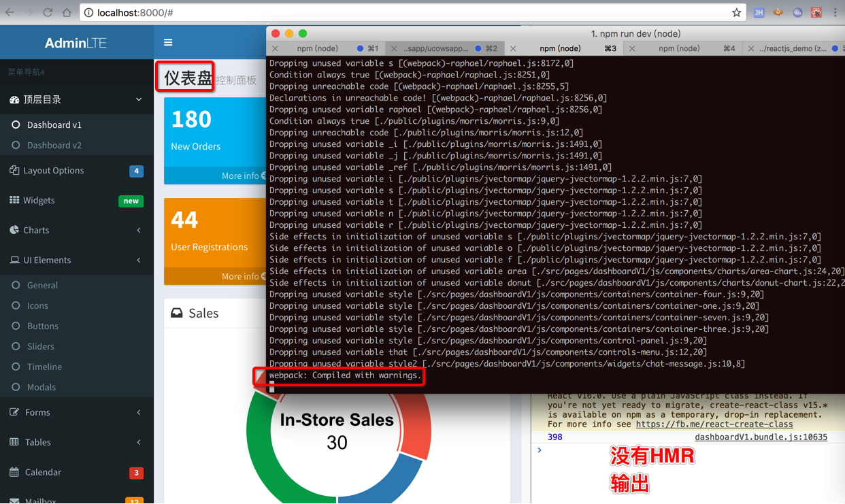Reload the page in the browser
This screenshot has width=845, height=504.
coord(48,12)
